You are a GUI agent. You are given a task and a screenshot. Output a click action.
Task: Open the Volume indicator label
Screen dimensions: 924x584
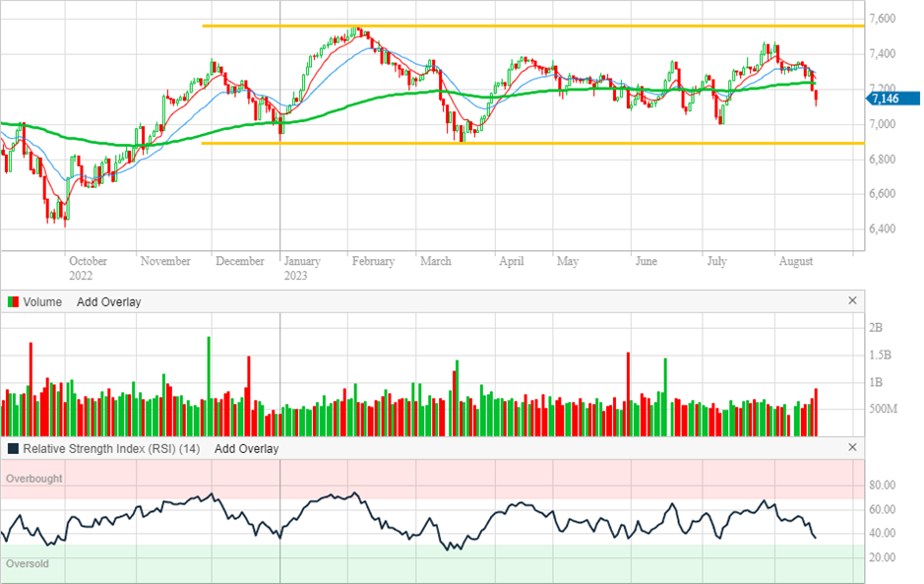42,302
